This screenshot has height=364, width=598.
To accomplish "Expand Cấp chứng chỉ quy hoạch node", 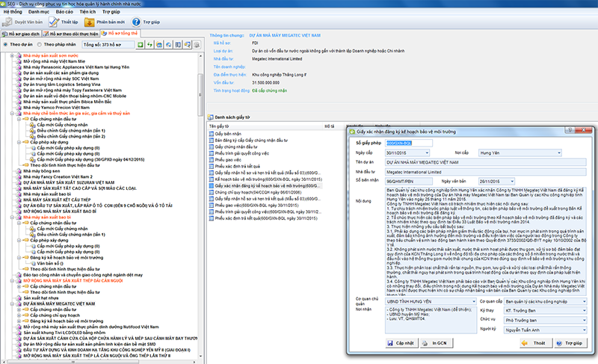I will (19, 315).
